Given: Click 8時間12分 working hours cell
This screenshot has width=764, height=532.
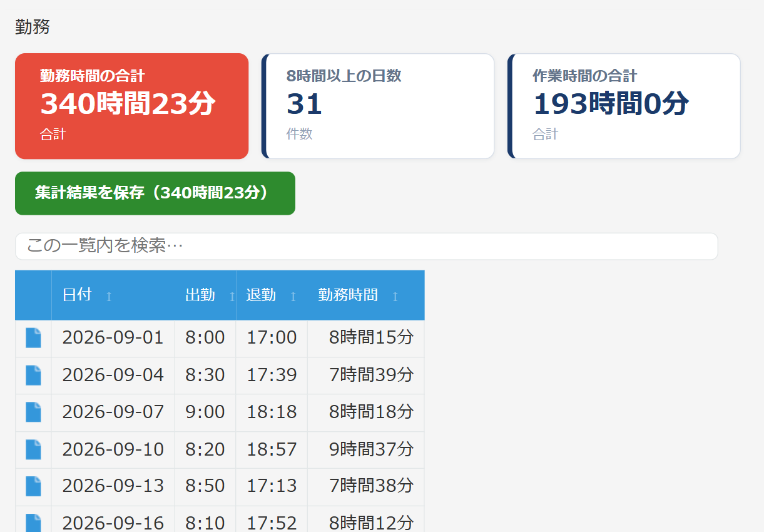Looking at the screenshot, I should click(366, 519).
